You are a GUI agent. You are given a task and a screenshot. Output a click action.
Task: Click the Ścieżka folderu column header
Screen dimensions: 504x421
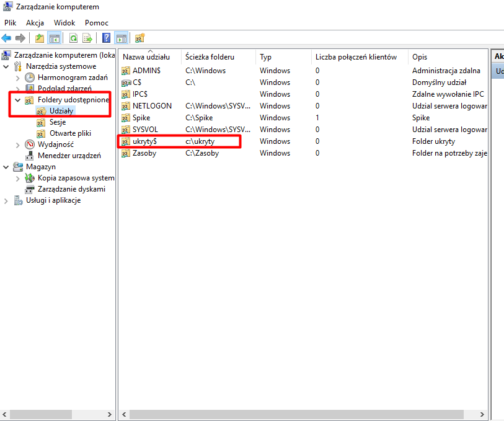[210, 57]
